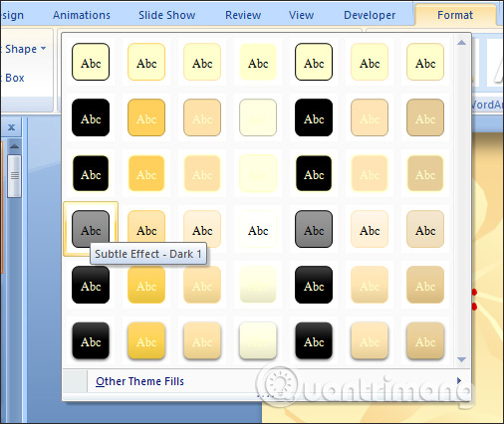Go to the View tab
Image resolution: width=504 pixels, height=424 pixels.
click(301, 15)
